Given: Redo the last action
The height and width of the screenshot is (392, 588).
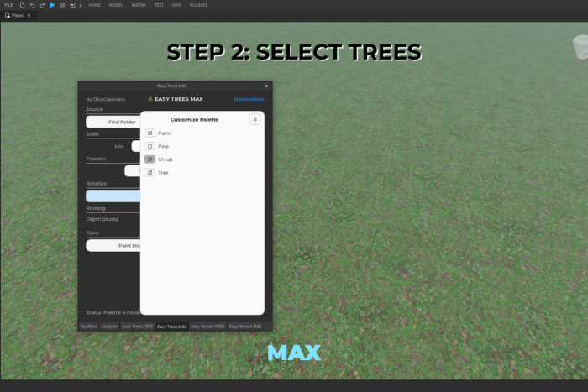Looking at the screenshot, I should click(42, 5).
